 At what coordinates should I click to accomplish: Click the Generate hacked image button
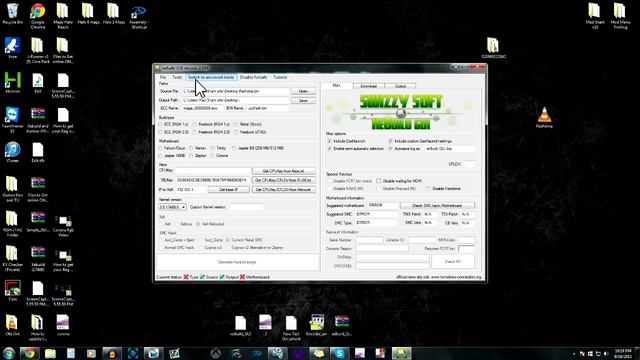tap(238, 262)
